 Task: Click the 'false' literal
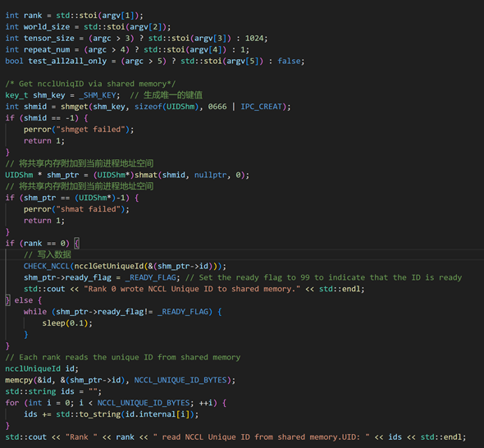click(x=289, y=62)
